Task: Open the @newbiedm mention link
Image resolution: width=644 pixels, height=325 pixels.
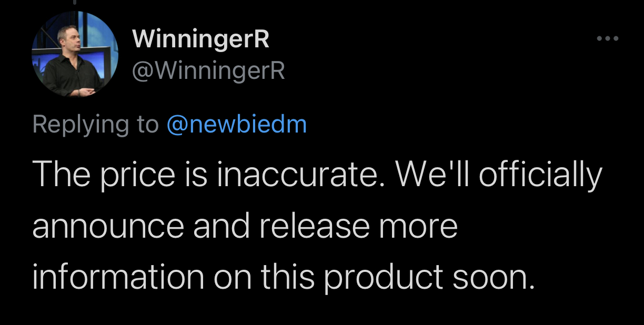Action: (x=236, y=125)
